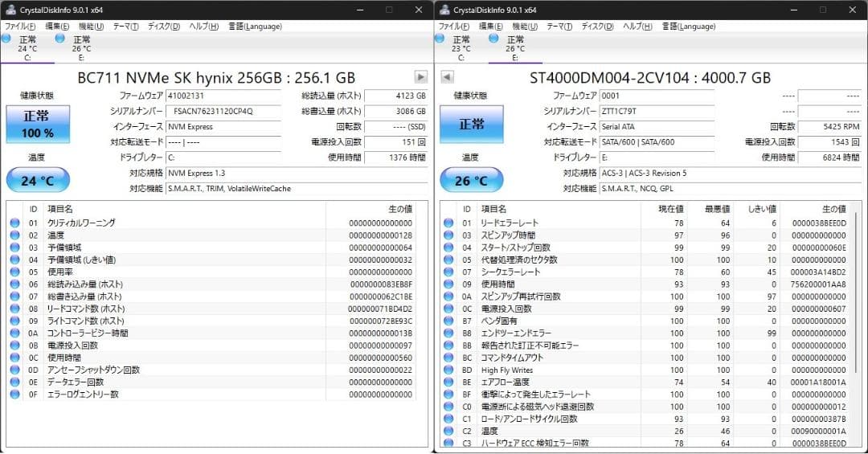Click interface field showing Serial ATA
Viewport: 868px width, 454px height.
click(657, 127)
